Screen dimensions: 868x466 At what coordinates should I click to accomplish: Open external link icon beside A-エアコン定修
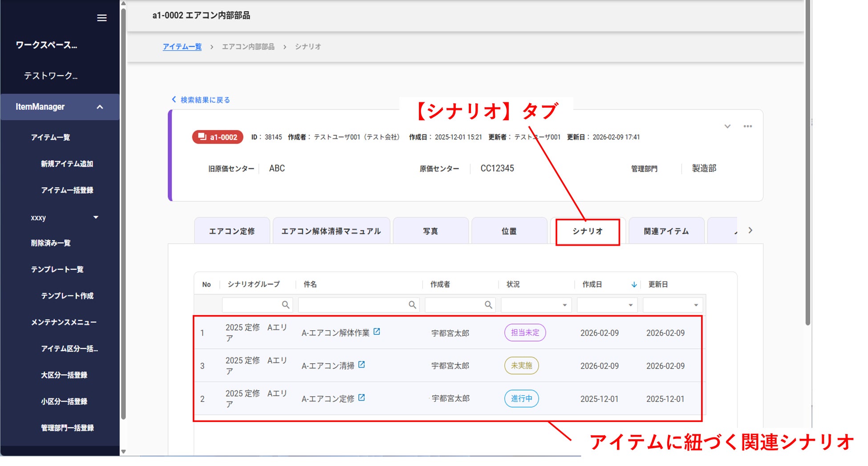click(361, 397)
